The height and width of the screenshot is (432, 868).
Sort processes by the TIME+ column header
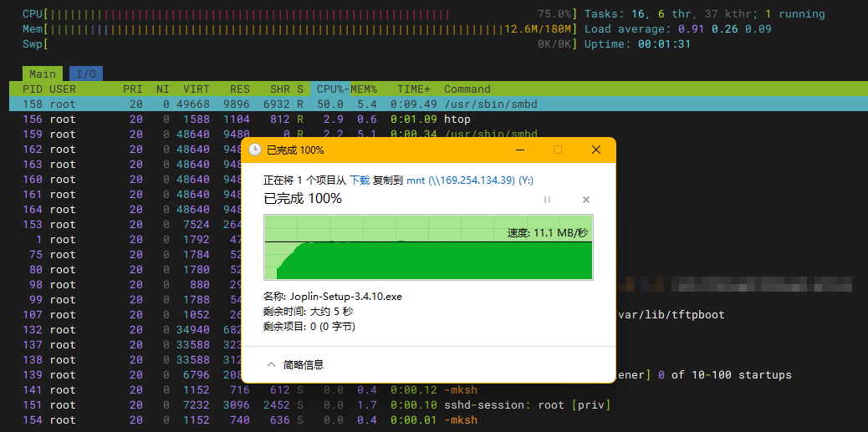[413, 89]
